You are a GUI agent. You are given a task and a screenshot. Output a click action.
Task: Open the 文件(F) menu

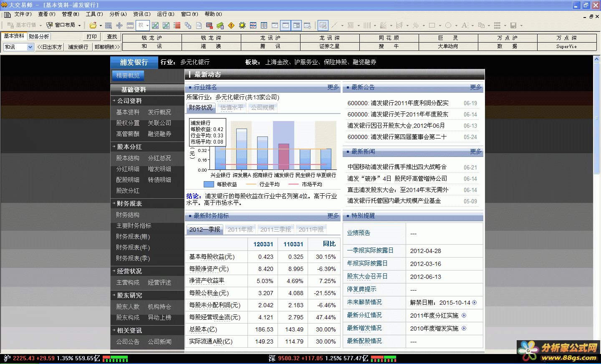pos(23,14)
